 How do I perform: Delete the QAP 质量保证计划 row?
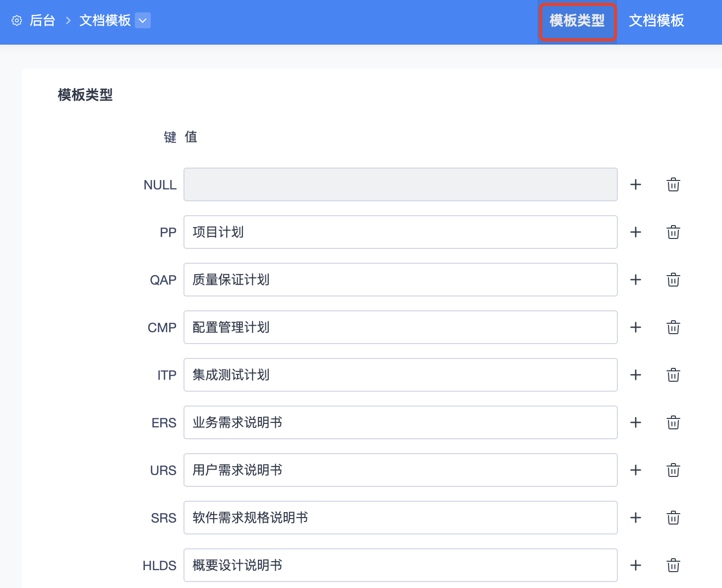coord(673,280)
